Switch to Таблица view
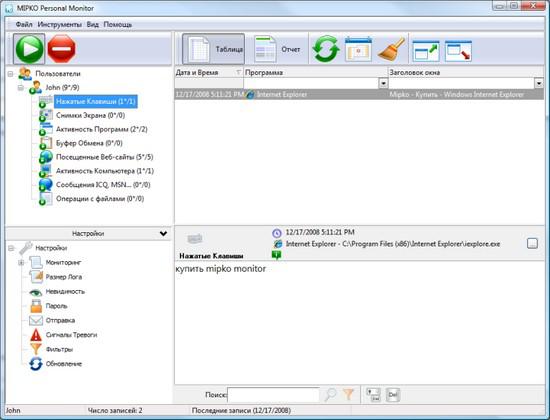This screenshot has width=550, height=420. [213, 49]
